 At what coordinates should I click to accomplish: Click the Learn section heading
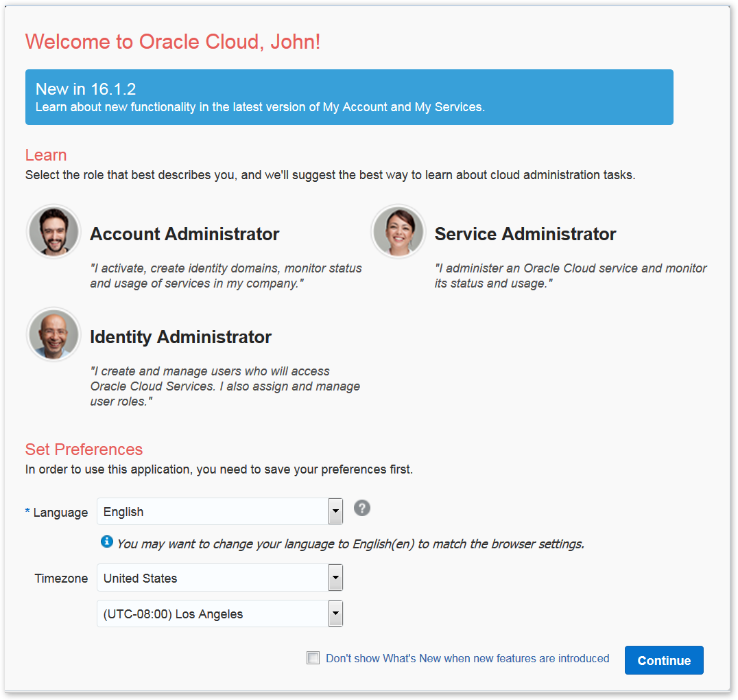pyautogui.click(x=45, y=155)
